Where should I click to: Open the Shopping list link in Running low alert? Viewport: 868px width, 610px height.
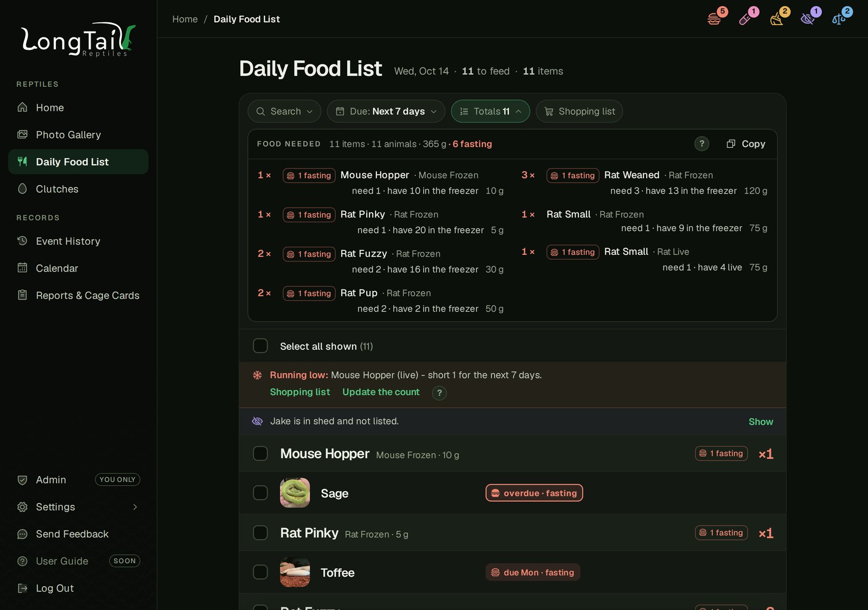click(x=300, y=392)
